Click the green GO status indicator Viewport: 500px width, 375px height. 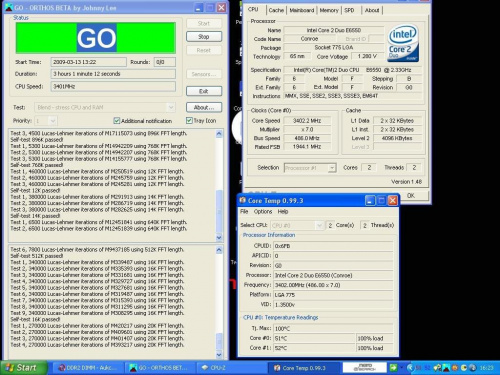tap(96, 38)
